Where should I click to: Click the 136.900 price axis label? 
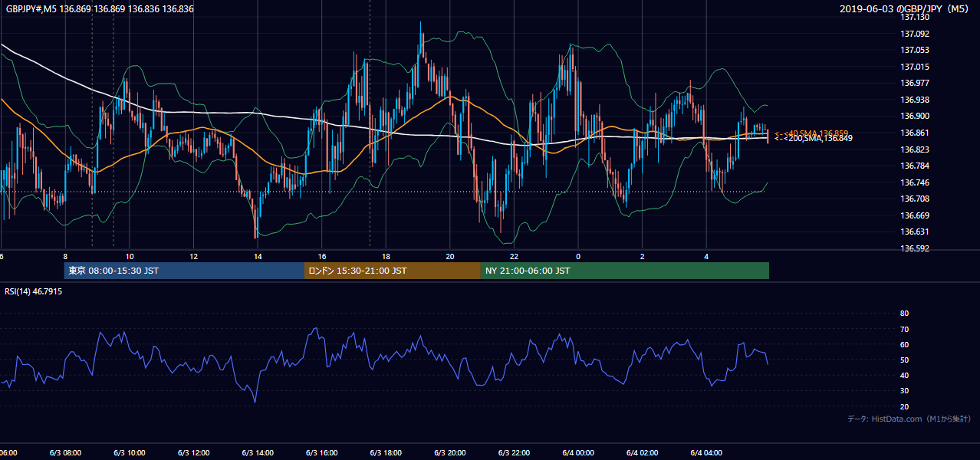(x=914, y=116)
